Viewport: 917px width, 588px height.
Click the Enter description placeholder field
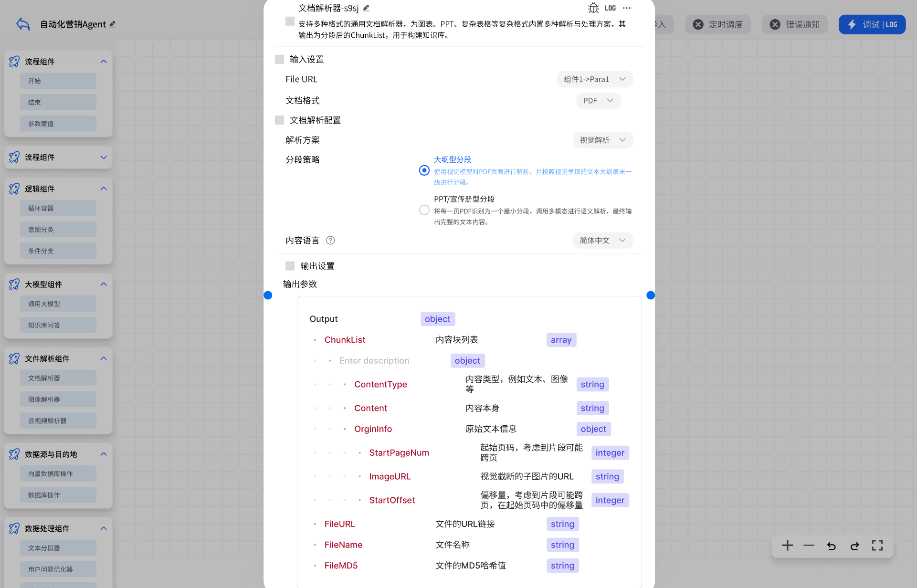point(374,361)
